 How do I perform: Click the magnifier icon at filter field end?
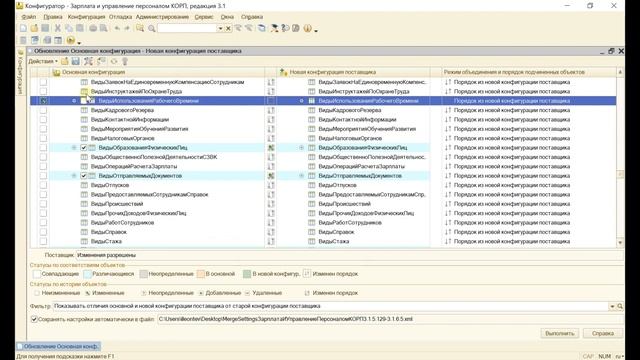point(620,306)
